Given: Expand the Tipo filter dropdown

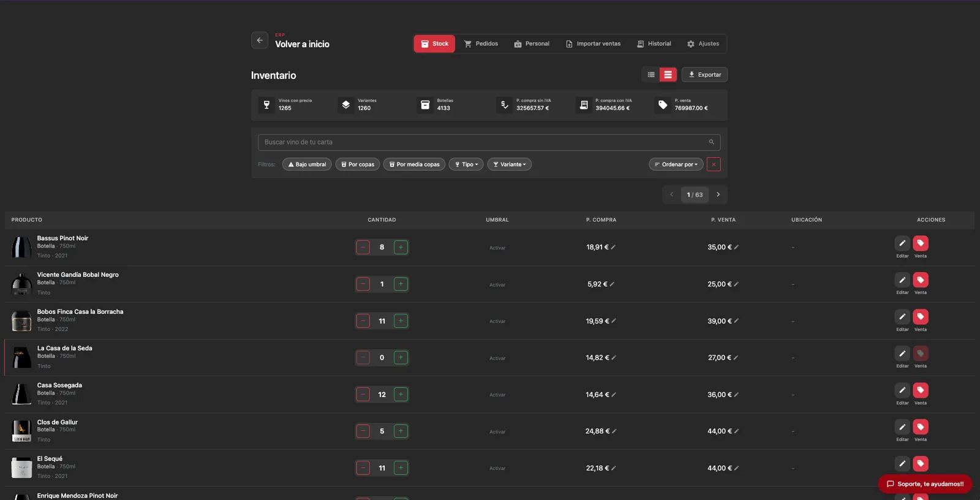Looking at the screenshot, I should 466,164.
